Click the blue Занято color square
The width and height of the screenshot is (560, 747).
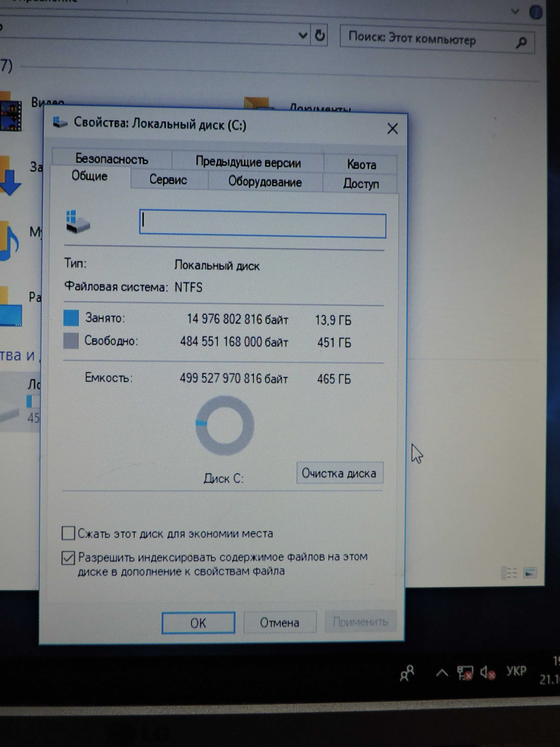pyautogui.click(x=71, y=318)
